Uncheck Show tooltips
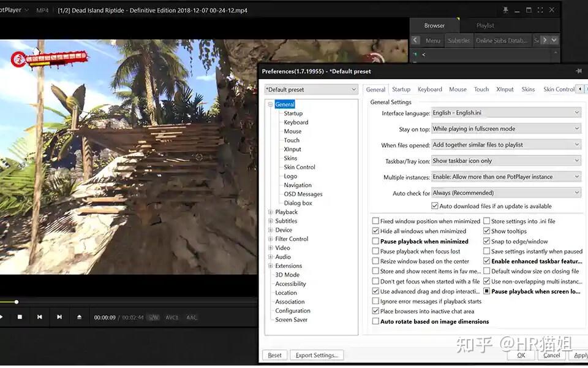The height and width of the screenshot is (368, 588). (486, 231)
